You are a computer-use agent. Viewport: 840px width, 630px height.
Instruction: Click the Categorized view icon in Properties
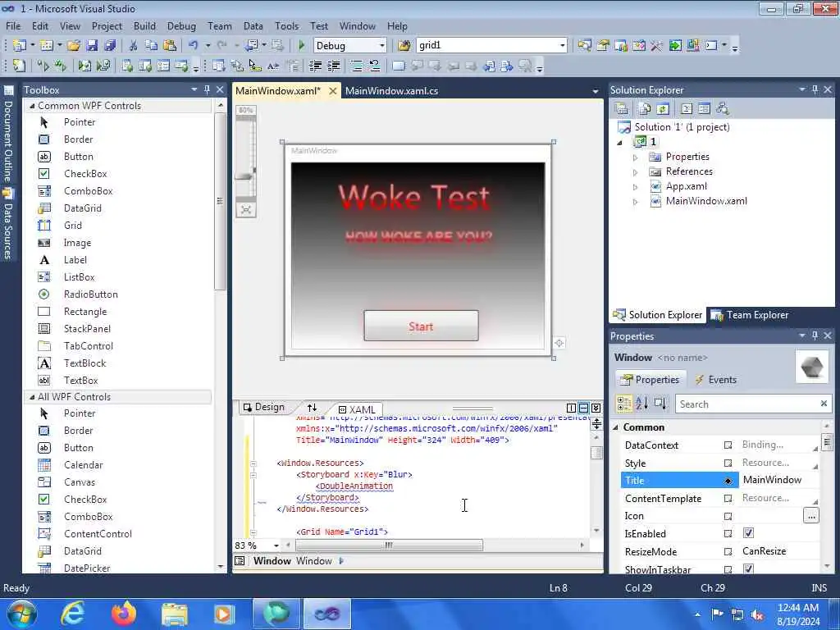pos(624,404)
